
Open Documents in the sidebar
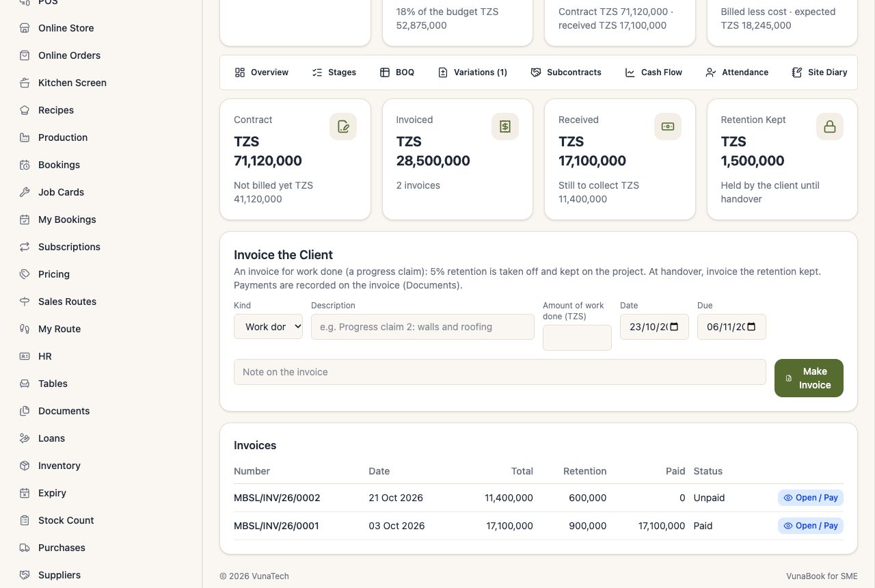pos(64,411)
